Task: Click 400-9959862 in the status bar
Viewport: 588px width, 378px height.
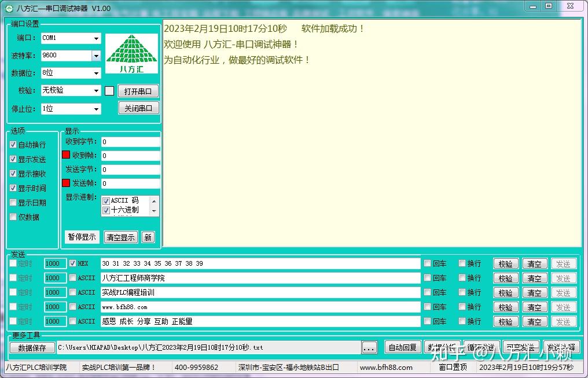Action: coord(197,368)
